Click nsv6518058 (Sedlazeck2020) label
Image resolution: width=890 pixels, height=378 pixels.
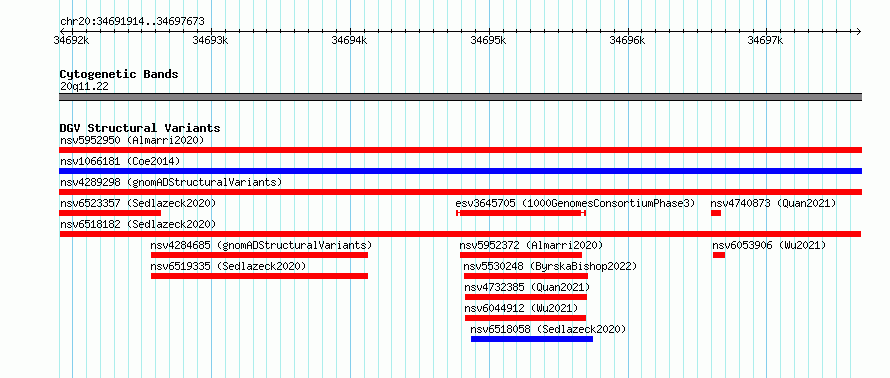pyautogui.click(x=548, y=329)
